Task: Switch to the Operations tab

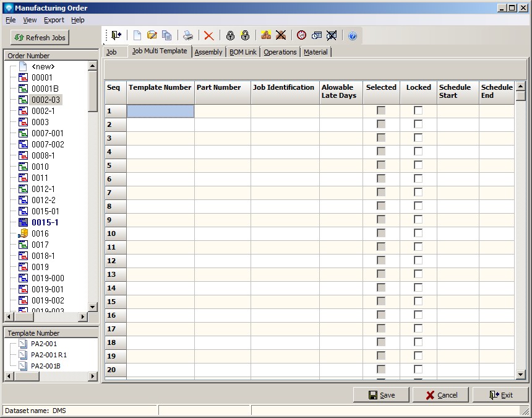Action: pyautogui.click(x=280, y=52)
